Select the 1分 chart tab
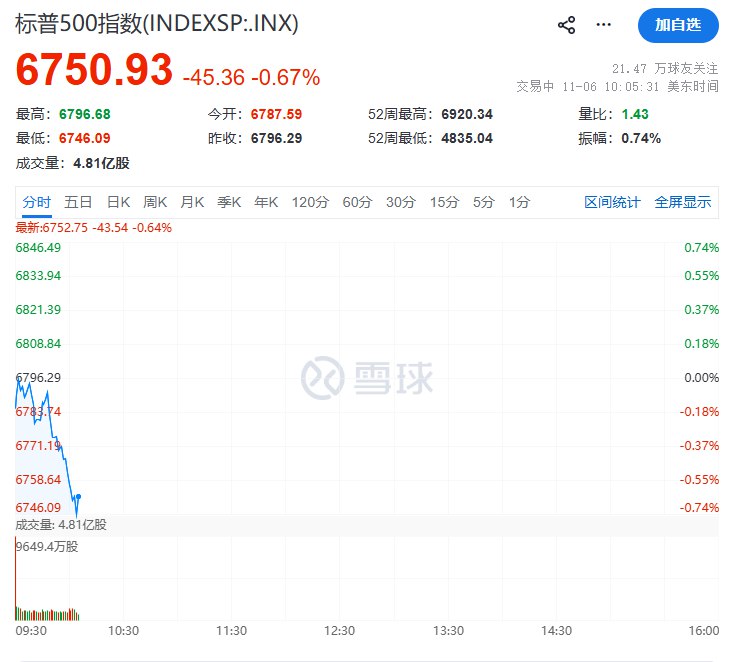The image size is (741, 662). point(519,202)
